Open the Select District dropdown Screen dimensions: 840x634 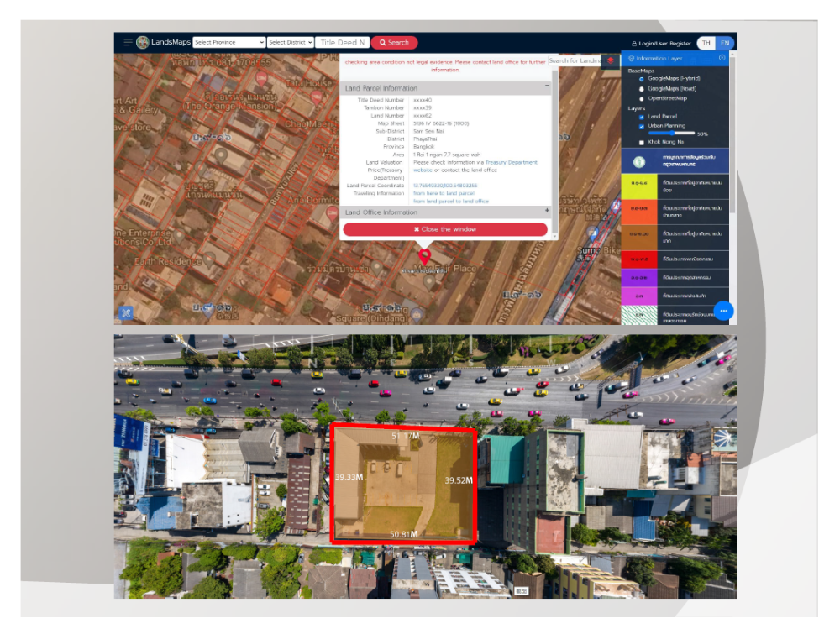291,42
